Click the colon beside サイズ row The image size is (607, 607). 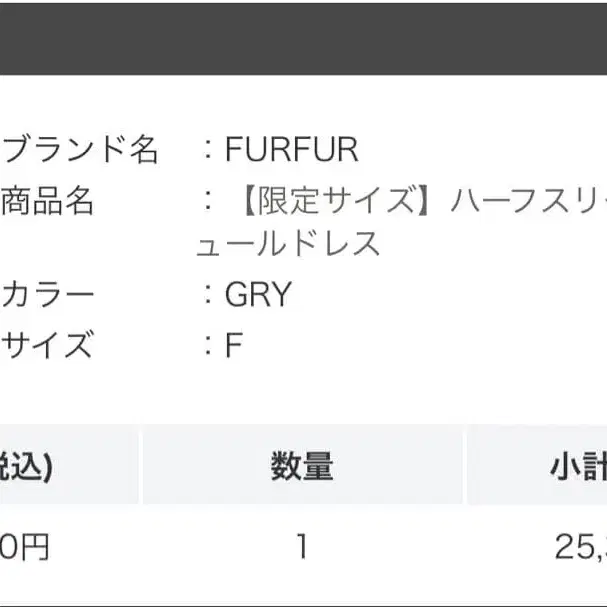[x=208, y=345]
